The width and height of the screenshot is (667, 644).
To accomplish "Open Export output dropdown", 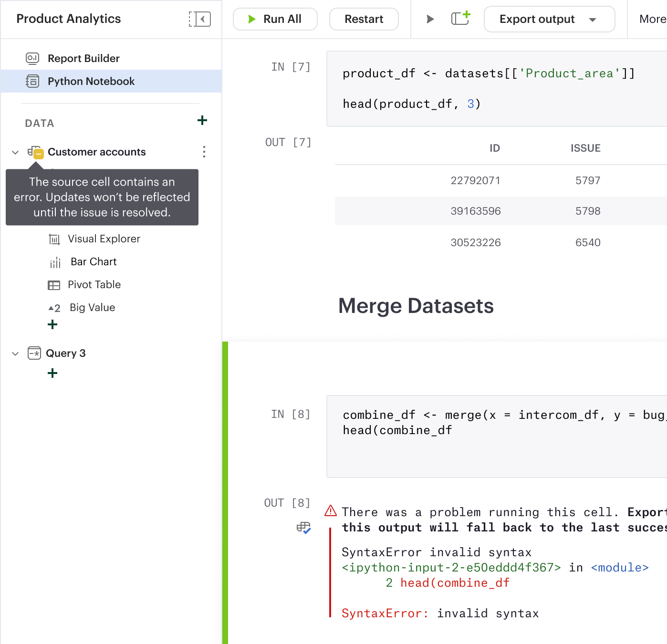I will pos(549,19).
